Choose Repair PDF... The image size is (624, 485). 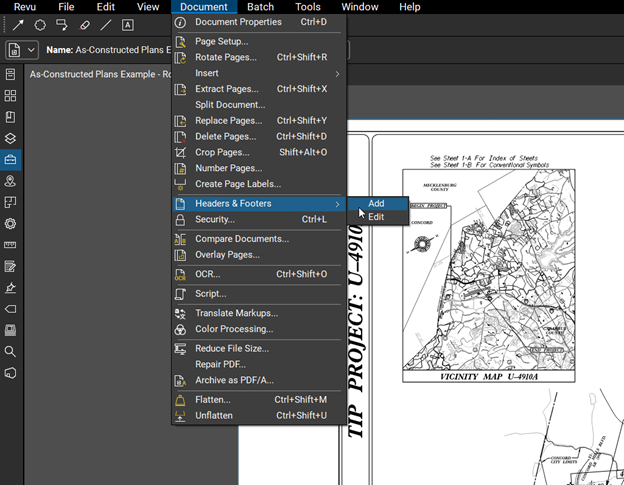coord(258,364)
